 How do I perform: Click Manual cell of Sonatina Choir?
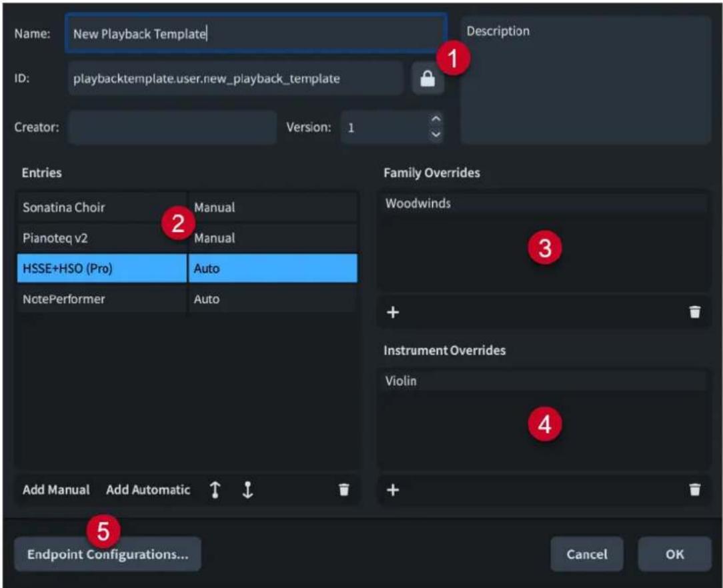pos(273,207)
